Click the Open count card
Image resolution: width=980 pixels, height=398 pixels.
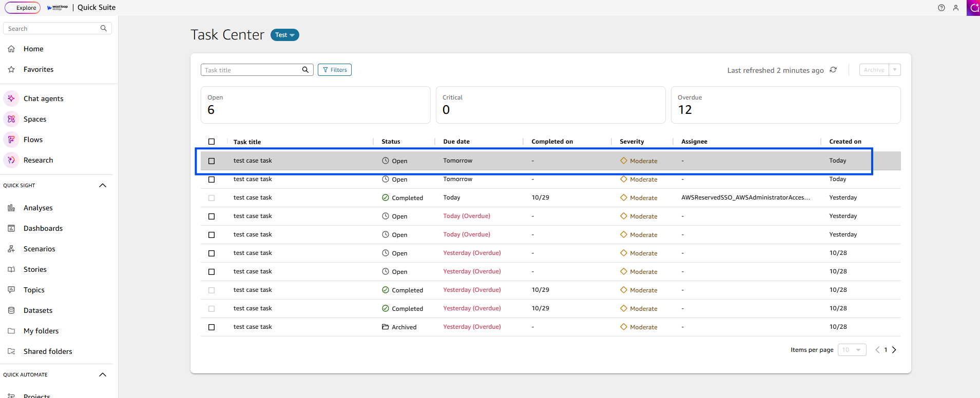pyautogui.click(x=316, y=105)
